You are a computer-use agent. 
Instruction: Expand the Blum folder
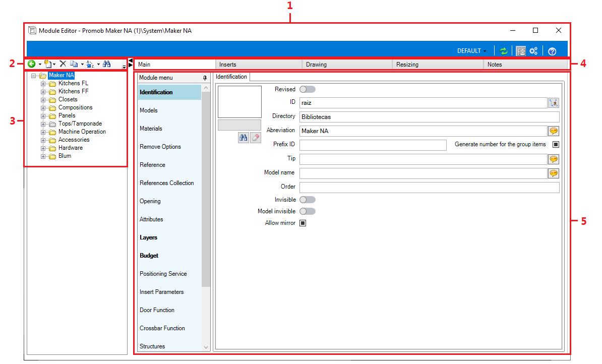[43, 156]
